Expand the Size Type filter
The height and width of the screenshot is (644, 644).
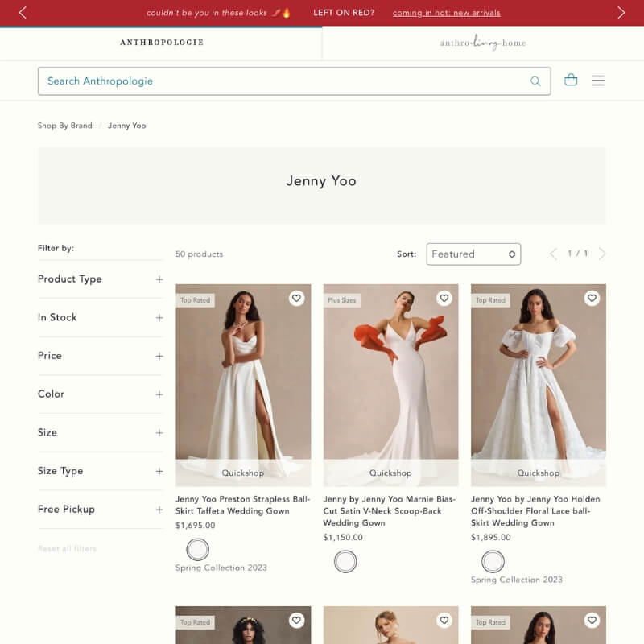[101, 471]
